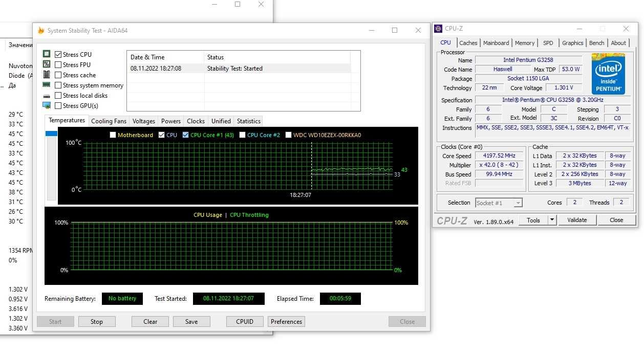Click the Elapsed Time 00:05:59 display
The image size is (644, 355).
pyautogui.click(x=340, y=299)
